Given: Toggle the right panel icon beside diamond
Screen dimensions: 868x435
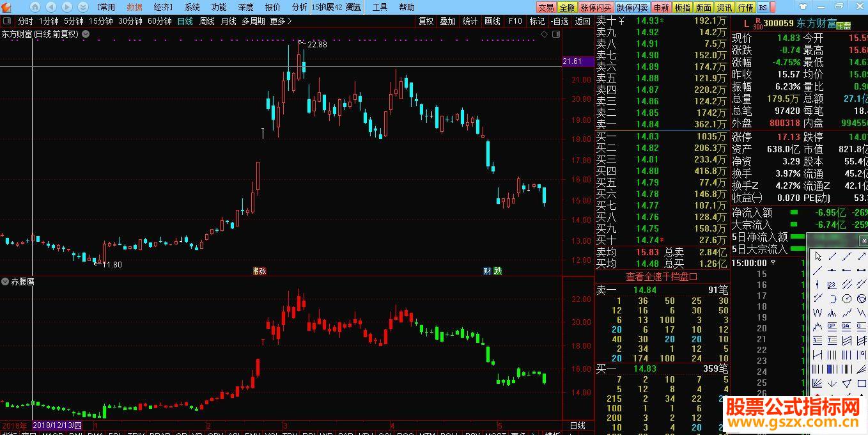Looking at the screenshot, I should click(x=556, y=34).
